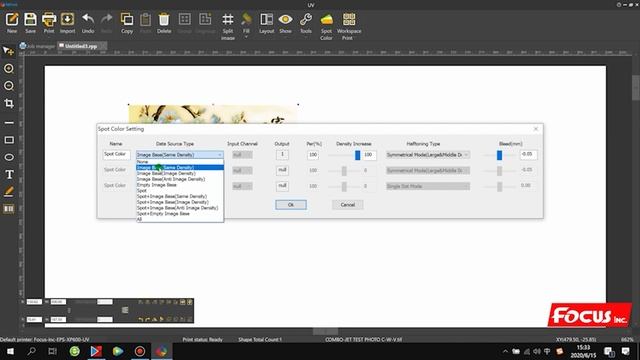Open Windows taskbar search

[x=31, y=351]
